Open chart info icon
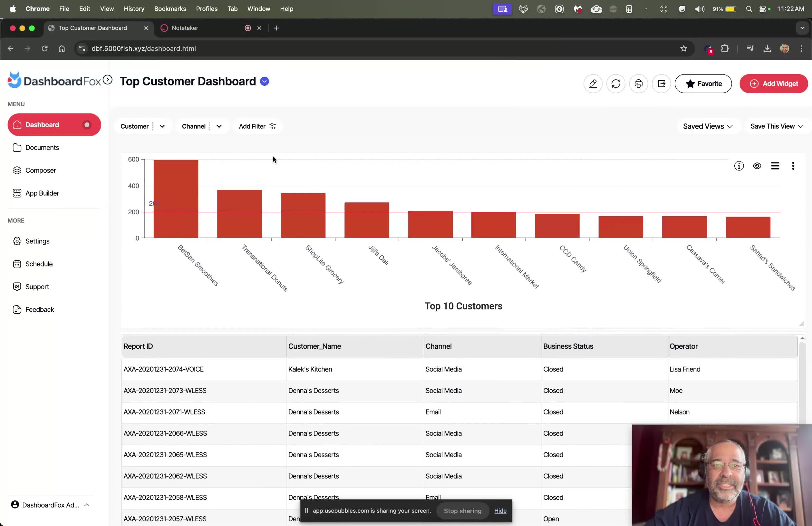The image size is (812, 526). [739, 166]
